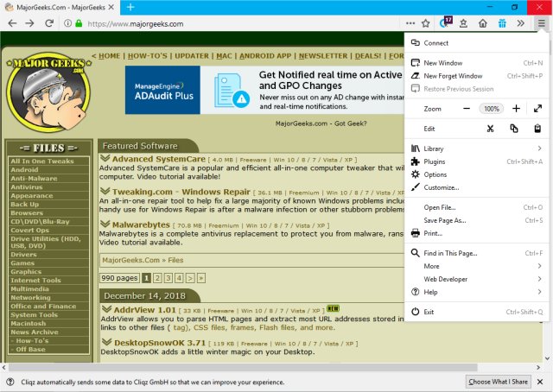The width and height of the screenshot is (553, 392).
Task: Go to home page via house icon
Action: [483, 23]
